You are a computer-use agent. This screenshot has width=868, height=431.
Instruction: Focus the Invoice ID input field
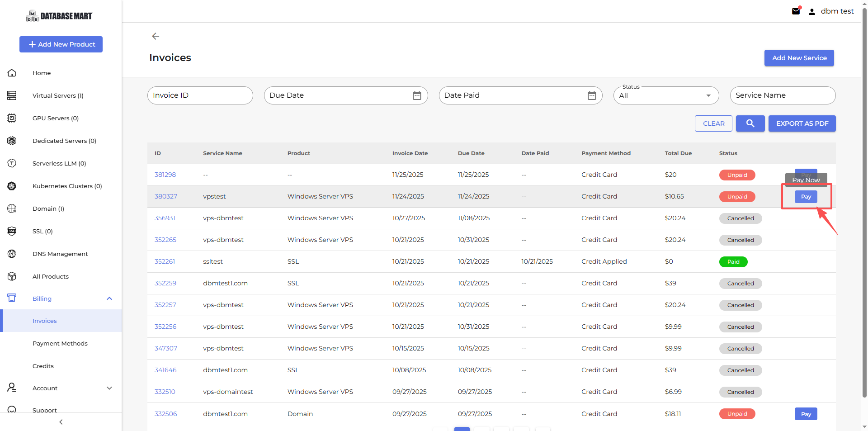click(200, 95)
